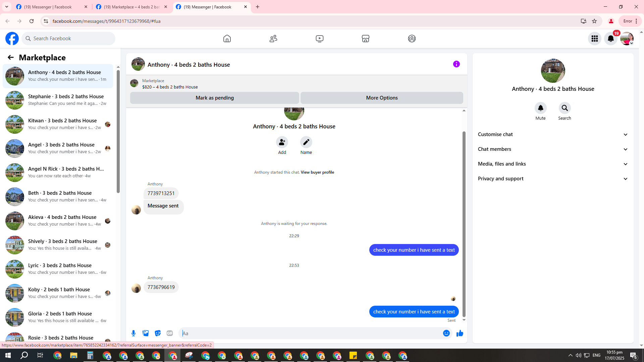Open Lyric 3 beds 2 baths chat
This screenshot has height=362, width=644.
pos(58,269)
